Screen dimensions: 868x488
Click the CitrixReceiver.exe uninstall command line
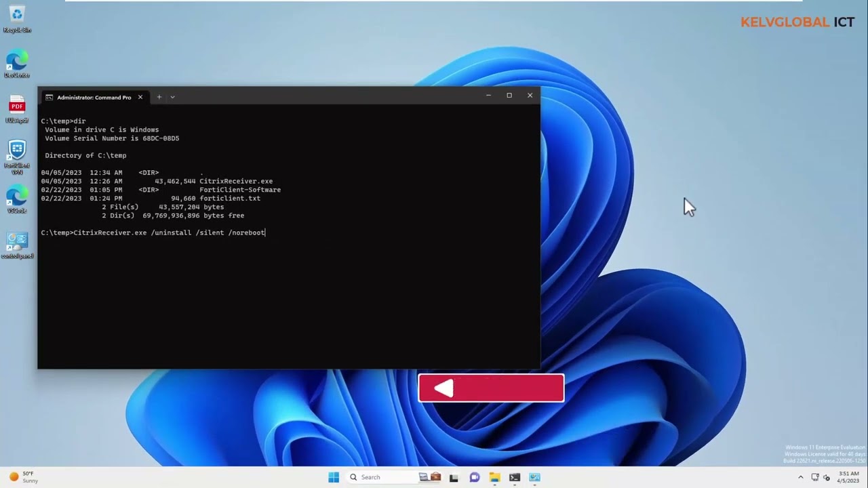click(153, 232)
